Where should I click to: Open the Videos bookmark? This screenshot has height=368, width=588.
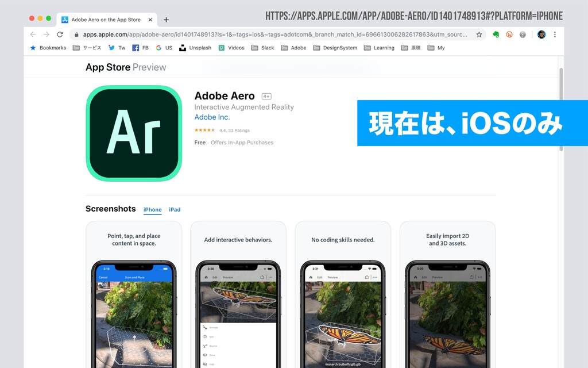click(x=231, y=48)
